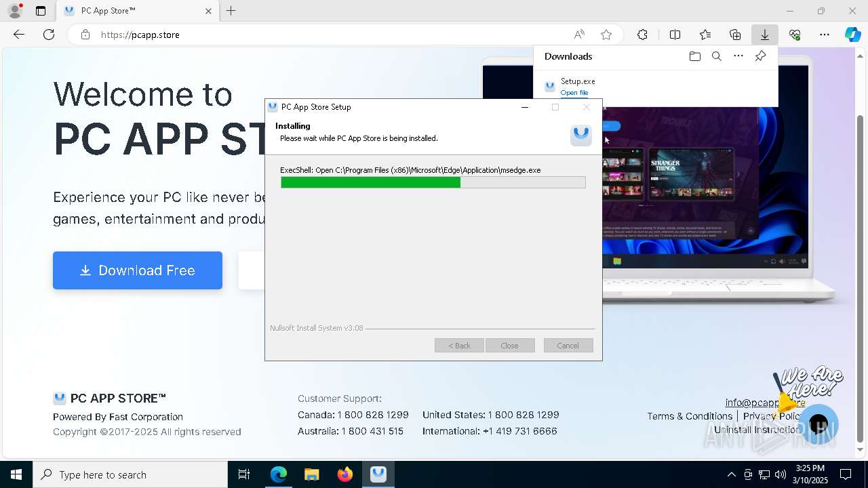Open network tray icon
Viewport: 868px width, 488px height.
[x=764, y=474]
